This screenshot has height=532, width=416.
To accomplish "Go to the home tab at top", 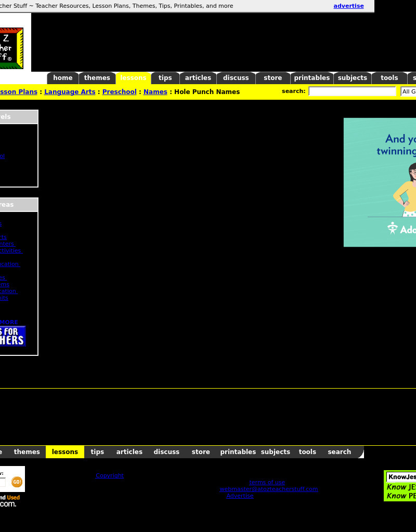I will [63, 78].
